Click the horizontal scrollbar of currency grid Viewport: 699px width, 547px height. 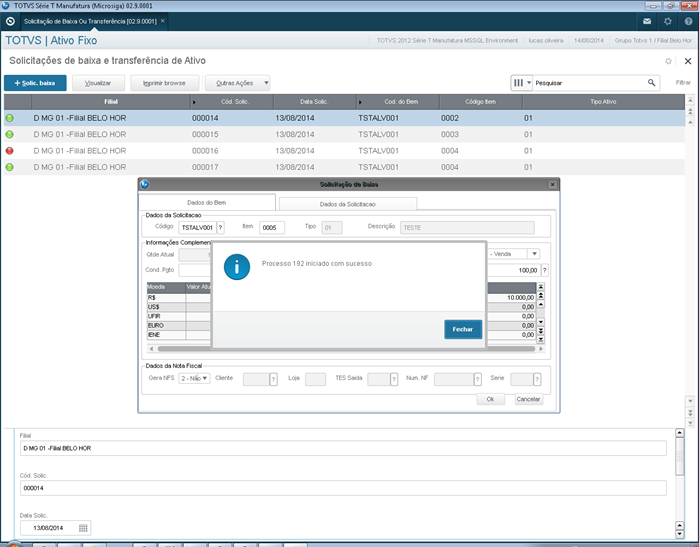346,349
